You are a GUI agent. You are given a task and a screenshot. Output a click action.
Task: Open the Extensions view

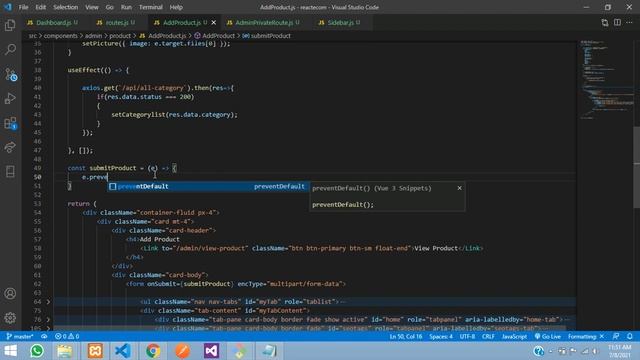10,123
